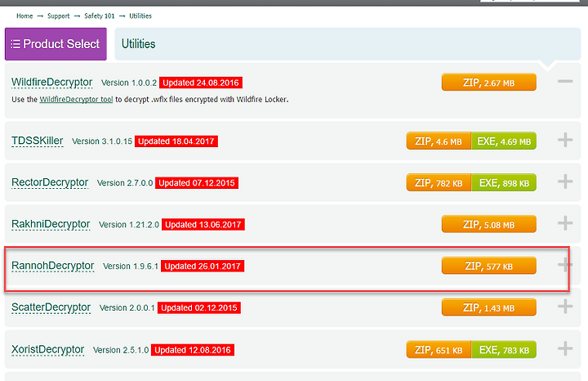Screen dimensions: 588x381
Task: Click 'Version 2.0.0.1' text
Action: 127,308
